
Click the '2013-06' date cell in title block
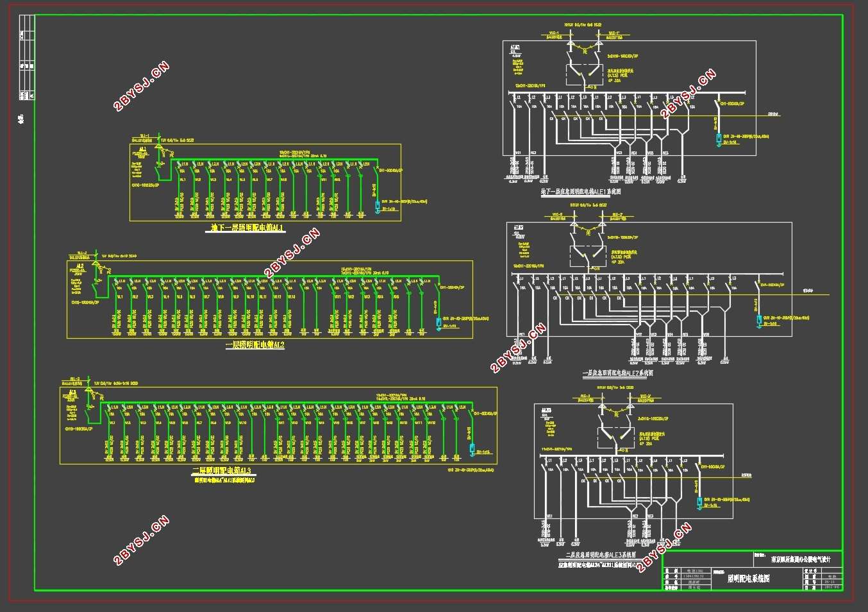pyautogui.click(x=831, y=586)
